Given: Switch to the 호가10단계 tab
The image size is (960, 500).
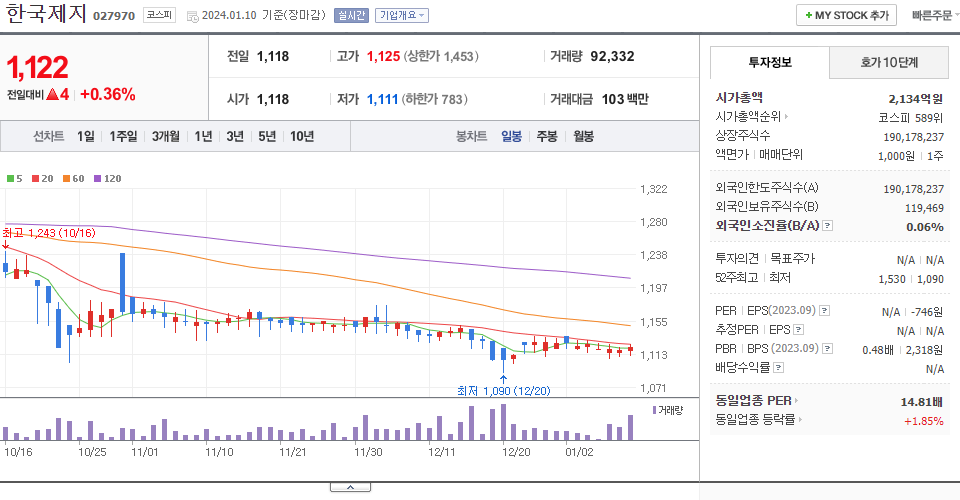Looking at the screenshot, I should click(x=889, y=62).
